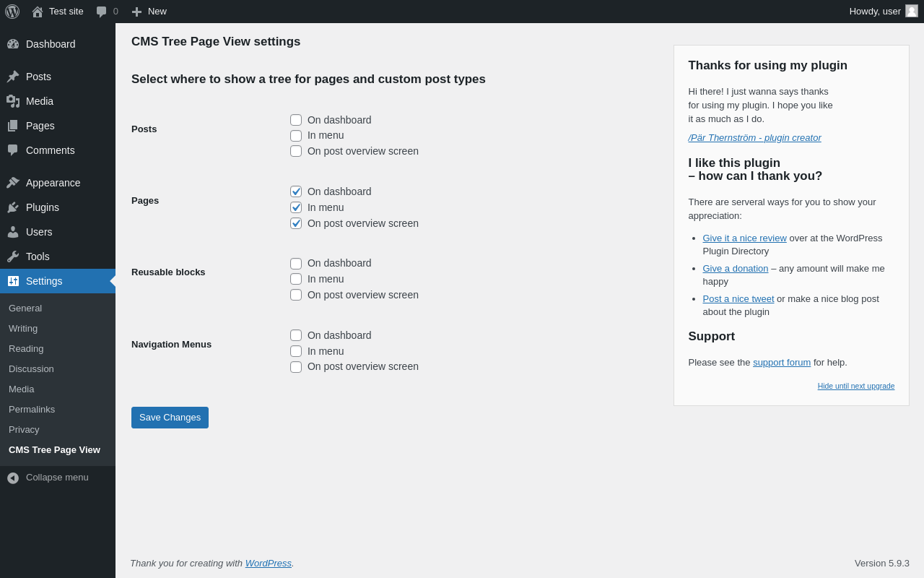Image resolution: width=924 pixels, height=578 pixels.
Task: Click Hide until next upgrade link
Action: (x=856, y=386)
